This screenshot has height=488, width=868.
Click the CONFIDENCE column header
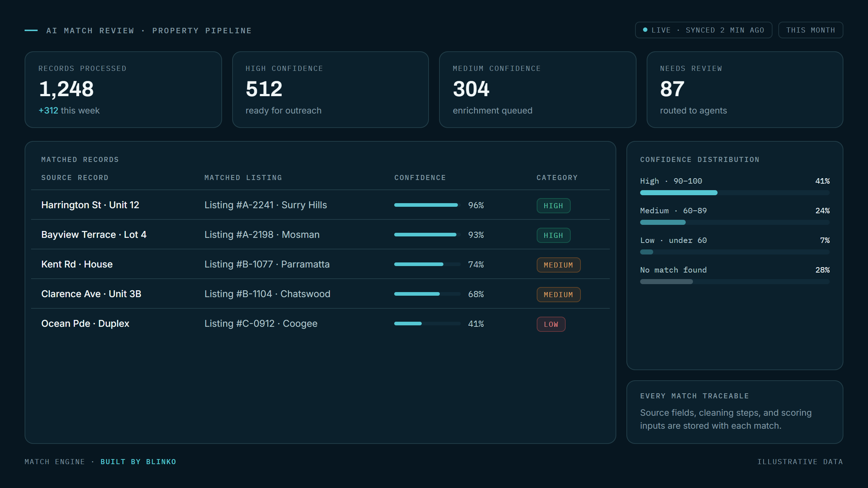[x=420, y=177]
